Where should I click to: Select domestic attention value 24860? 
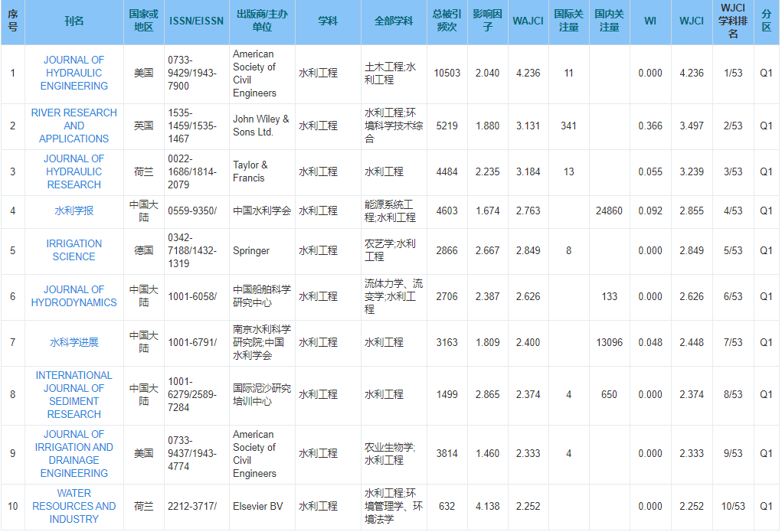click(610, 211)
